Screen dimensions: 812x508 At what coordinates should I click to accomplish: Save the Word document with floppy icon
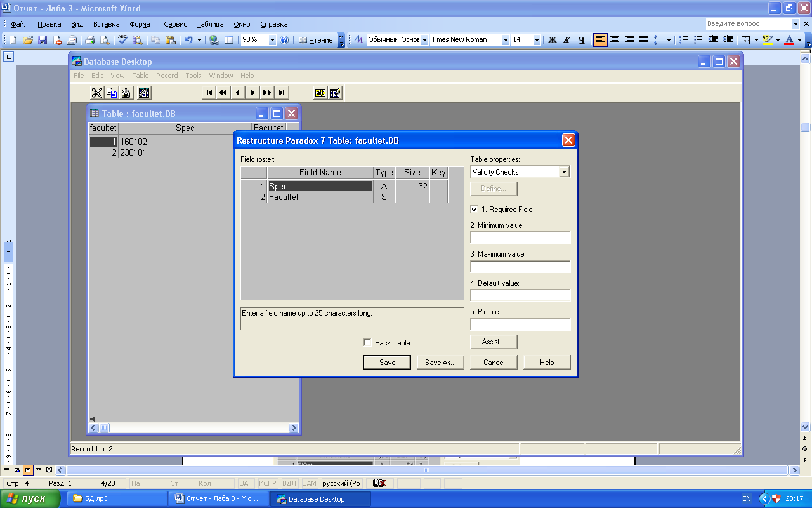[43, 40]
